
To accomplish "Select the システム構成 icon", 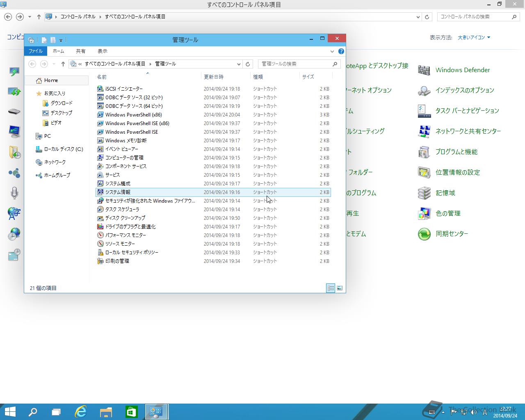I will tap(100, 183).
